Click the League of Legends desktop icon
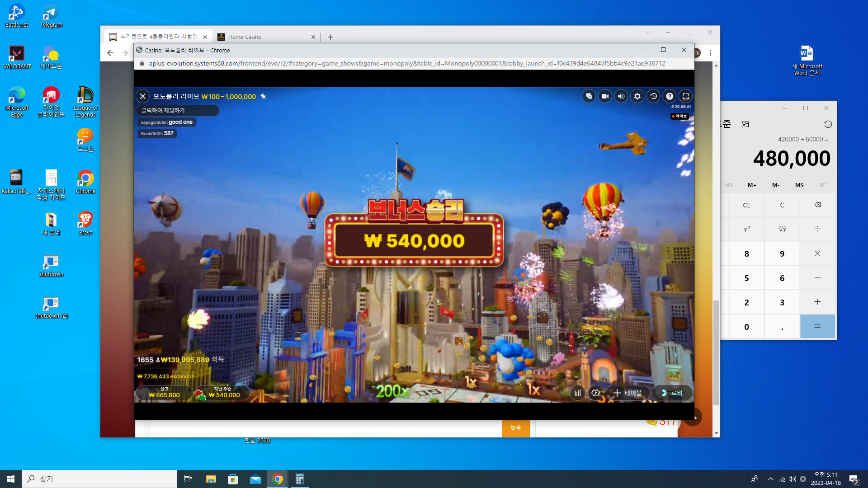The width and height of the screenshot is (868, 488). (x=85, y=102)
